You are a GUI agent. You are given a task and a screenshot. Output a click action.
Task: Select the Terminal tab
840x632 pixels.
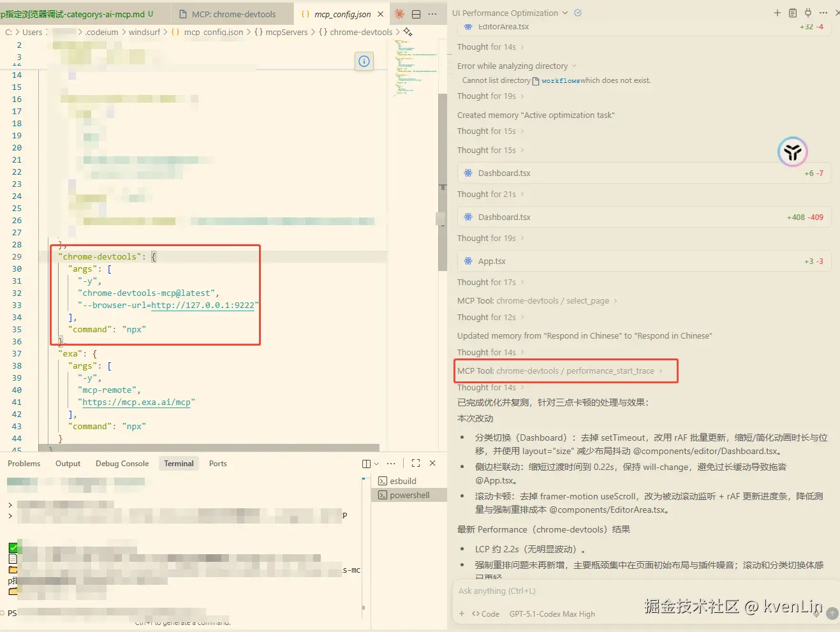click(179, 464)
